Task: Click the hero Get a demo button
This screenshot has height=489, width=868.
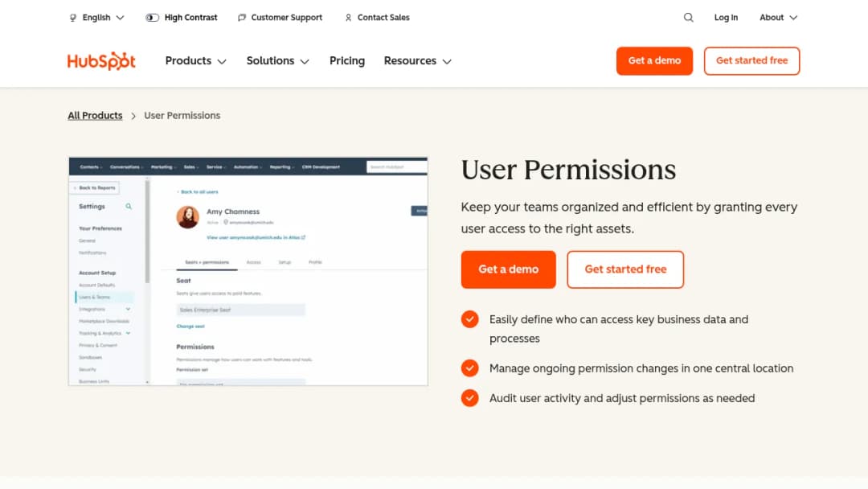Action: (x=508, y=269)
